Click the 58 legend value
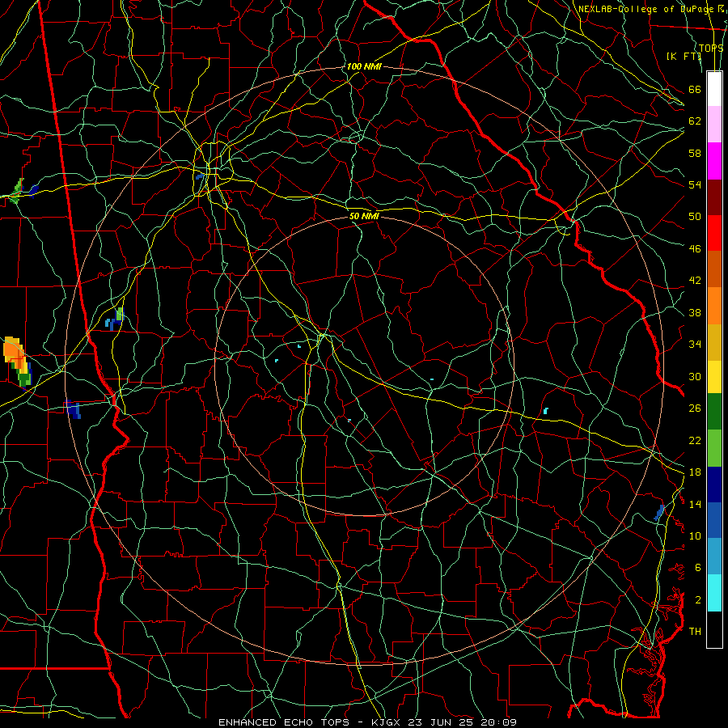The image size is (728, 728). [695, 153]
